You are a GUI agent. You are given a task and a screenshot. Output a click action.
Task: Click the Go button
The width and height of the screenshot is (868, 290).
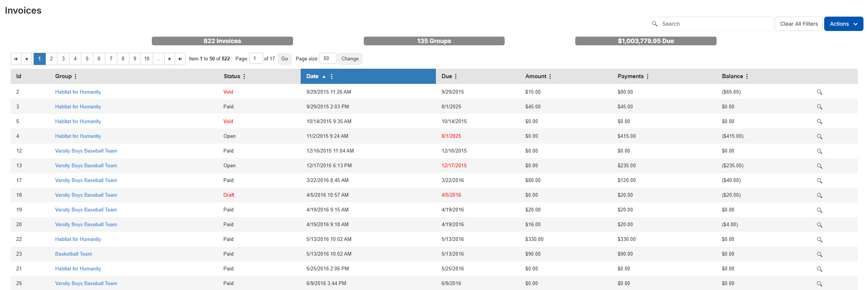tap(284, 59)
